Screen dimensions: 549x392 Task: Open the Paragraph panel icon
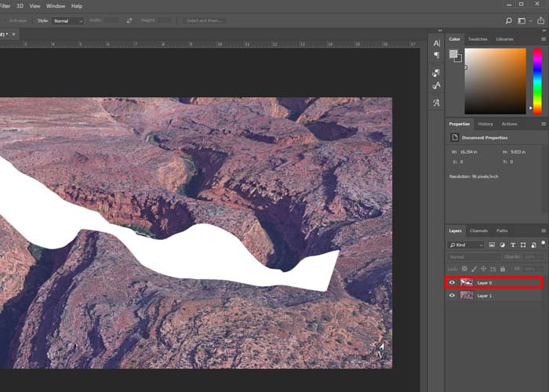point(437,56)
